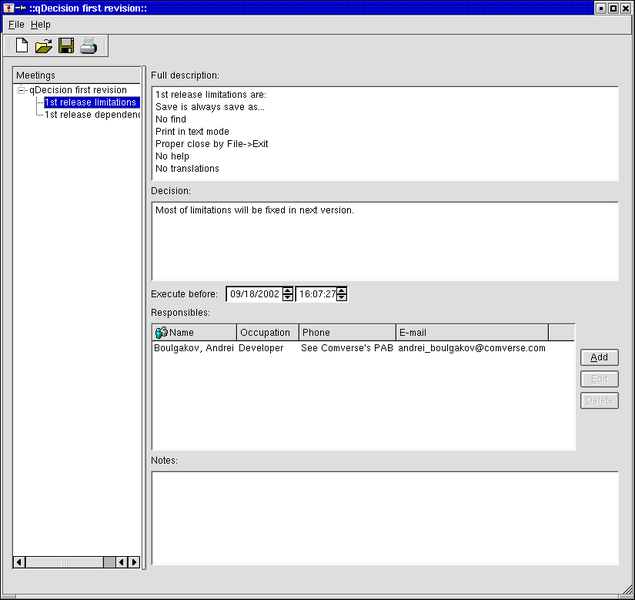Open the File menu
Viewport: 635px width, 600px height.
tap(16, 25)
